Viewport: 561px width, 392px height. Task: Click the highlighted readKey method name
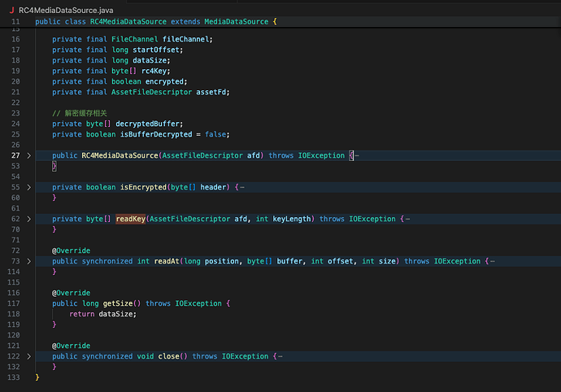[129, 219]
